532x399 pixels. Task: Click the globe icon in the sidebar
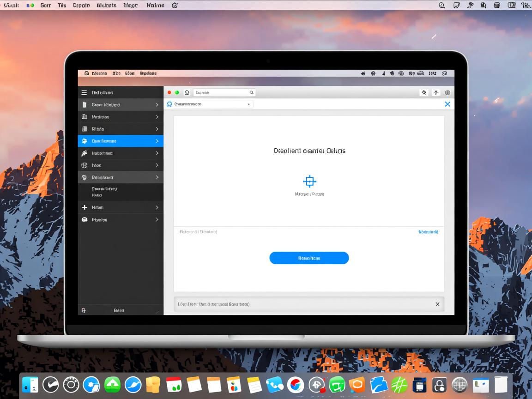(x=84, y=165)
